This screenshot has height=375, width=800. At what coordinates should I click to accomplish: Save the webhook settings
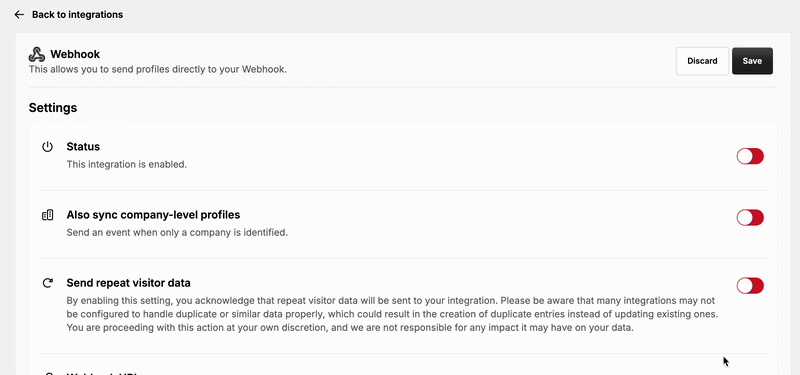(752, 61)
